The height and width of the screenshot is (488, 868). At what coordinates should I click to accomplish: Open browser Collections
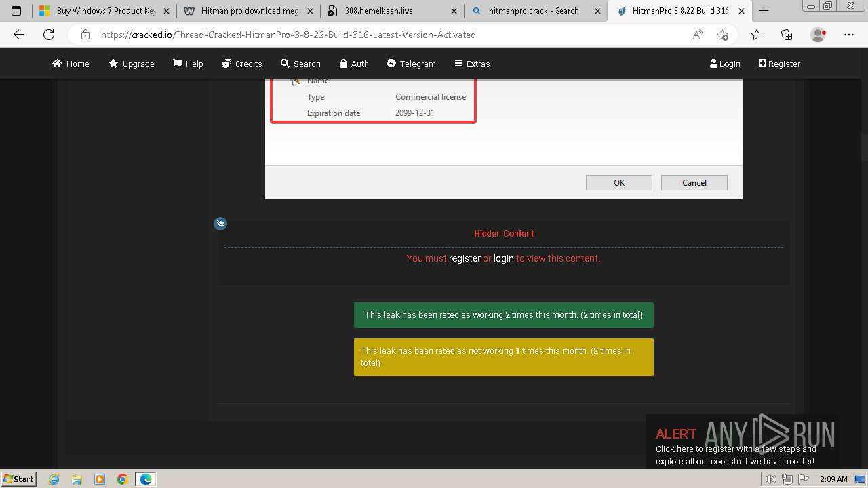pyautogui.click(x=787, y=35)
